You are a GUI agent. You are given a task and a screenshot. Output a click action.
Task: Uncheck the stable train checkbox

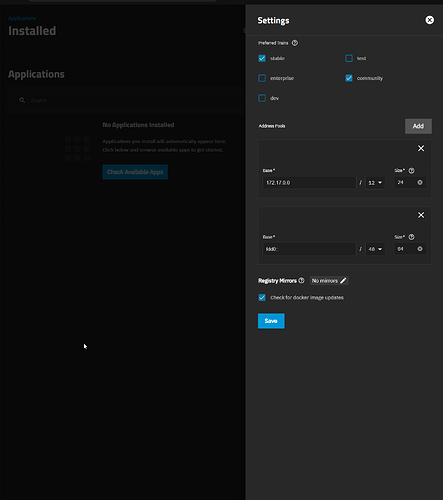[262, 58]
